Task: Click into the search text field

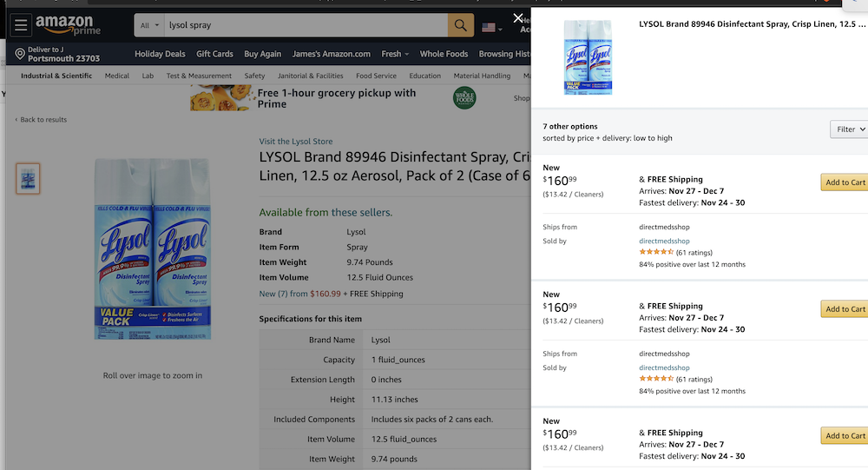Action: click(304, 26)
